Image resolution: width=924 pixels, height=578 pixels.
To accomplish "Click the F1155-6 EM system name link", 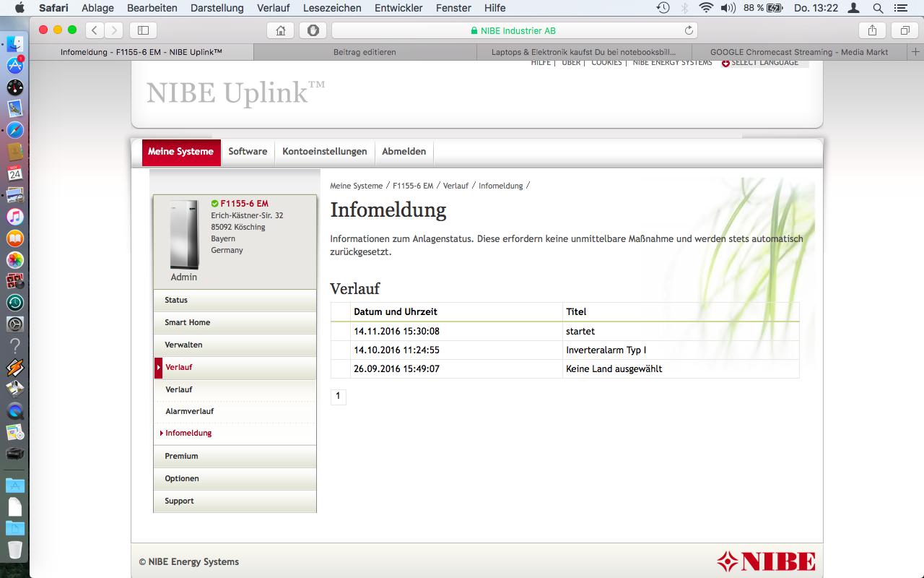I will pos(244,204).
